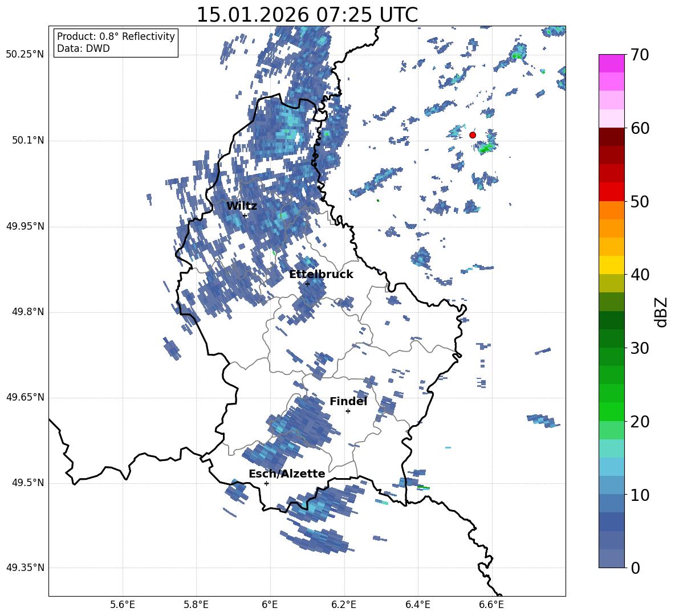Pick the bright red swatch above 50 dBZ
The height and width of the screenshot is (616, 675).
[612, 191]
